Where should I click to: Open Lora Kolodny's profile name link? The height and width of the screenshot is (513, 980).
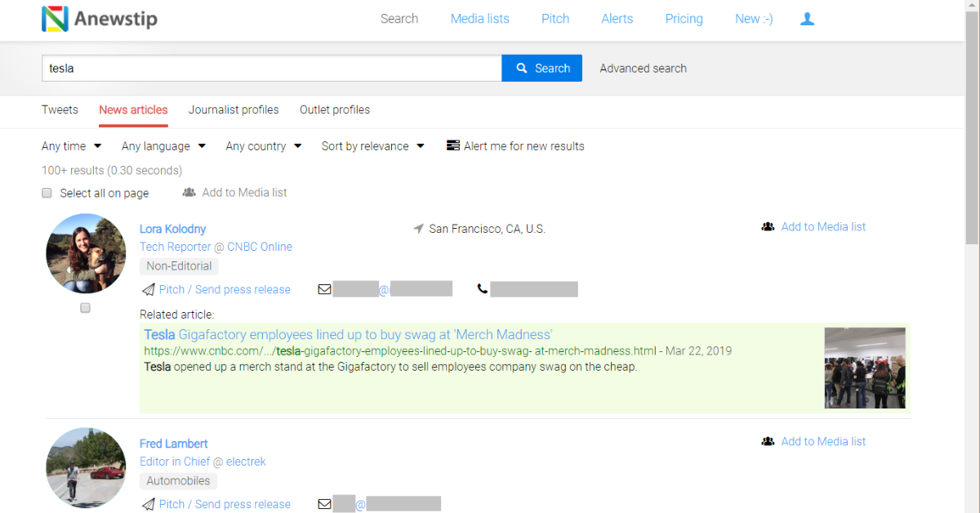click(172, 229)
